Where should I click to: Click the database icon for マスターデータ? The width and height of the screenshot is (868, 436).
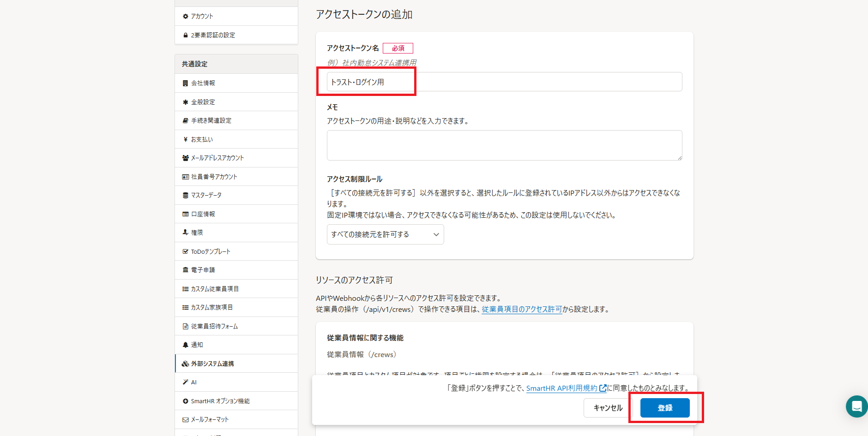click(186, 195)
